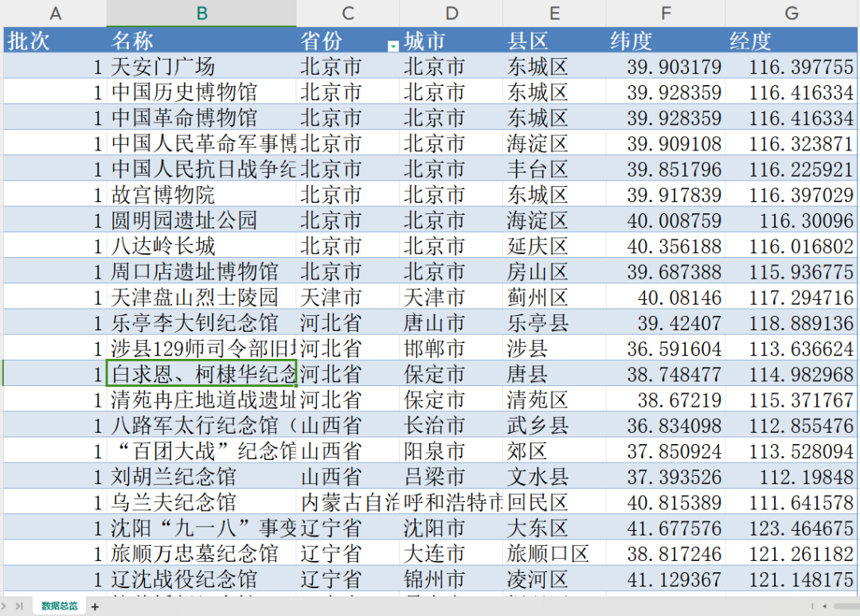Select city cell 吕梁市

pos(451,476)
